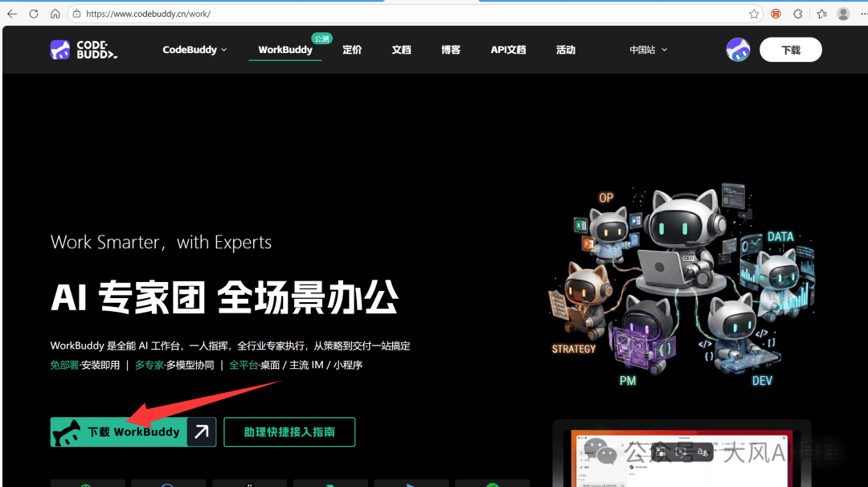The height and width of the screenshot is (487, 868).
Task: Open the browser home page icon
Action: pyautogui.click(x=55, y=14)
